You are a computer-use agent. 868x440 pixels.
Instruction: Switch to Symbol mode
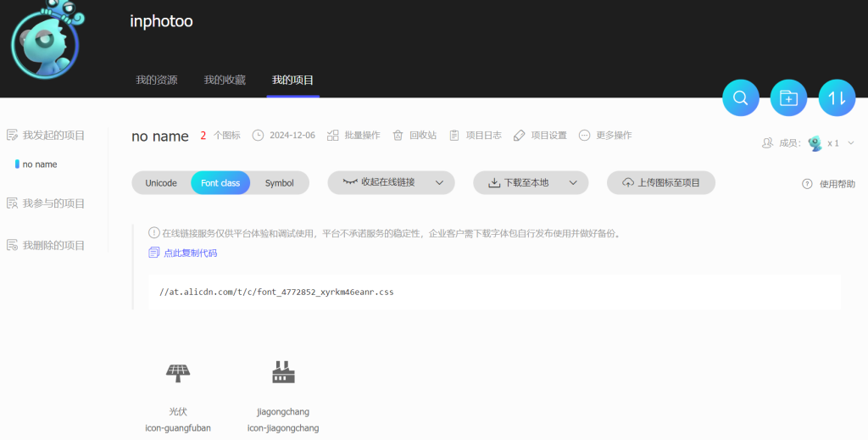280,182
